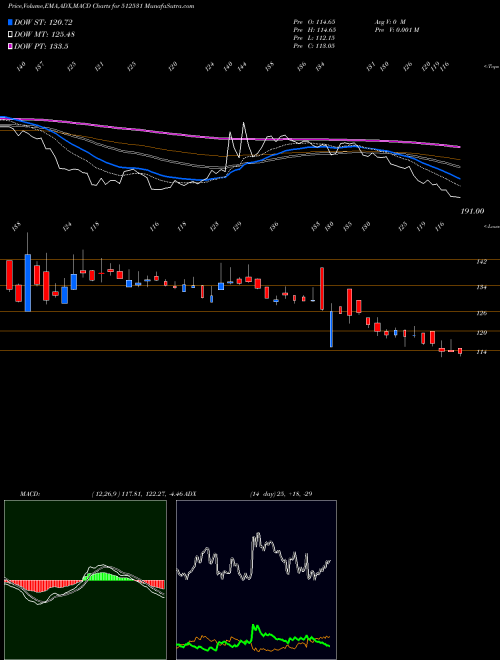This screenshot has height=660, width=500.
Task: Click the 'Pre C: 113.05' value
Action: coord(314,46)
